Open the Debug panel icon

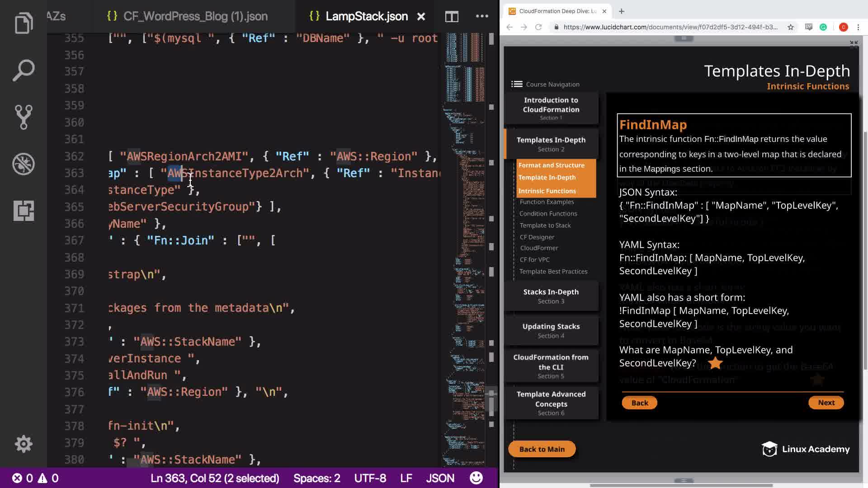pos(24,164)
